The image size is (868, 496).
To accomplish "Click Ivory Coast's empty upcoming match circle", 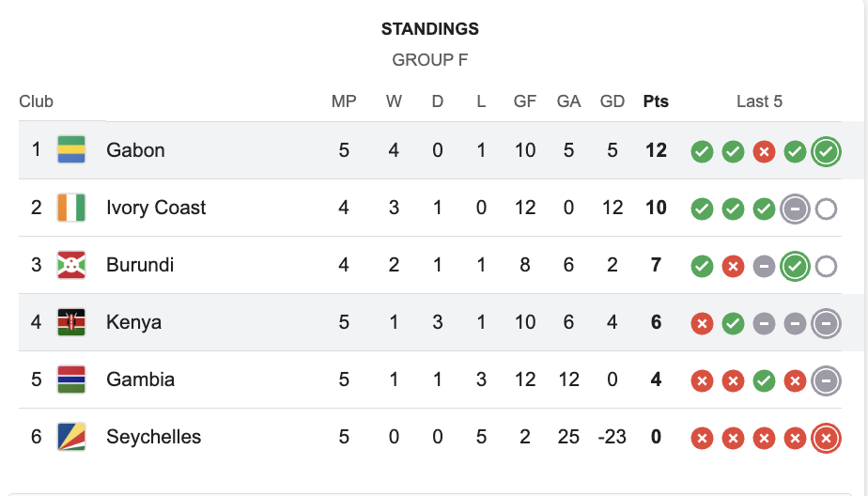I will 826,209.
